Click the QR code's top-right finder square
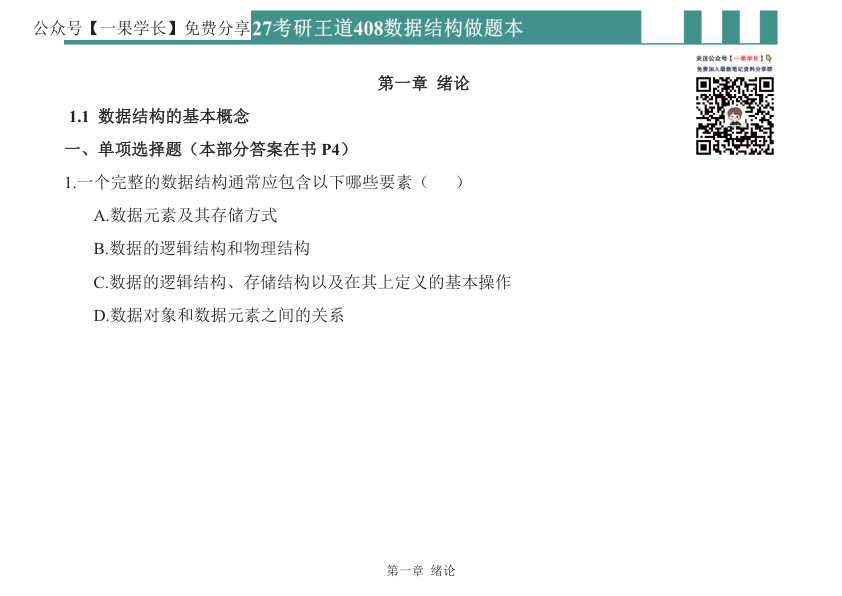 click(x=766, y=85)
